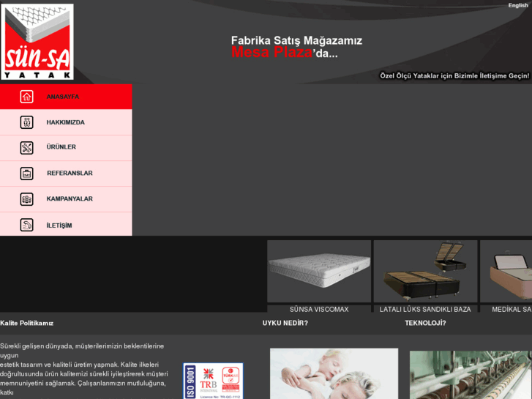This screenshot has width=532, height=399.
Task: Open the REFERANSLAR menu item
Action: (x=66, y=174)
